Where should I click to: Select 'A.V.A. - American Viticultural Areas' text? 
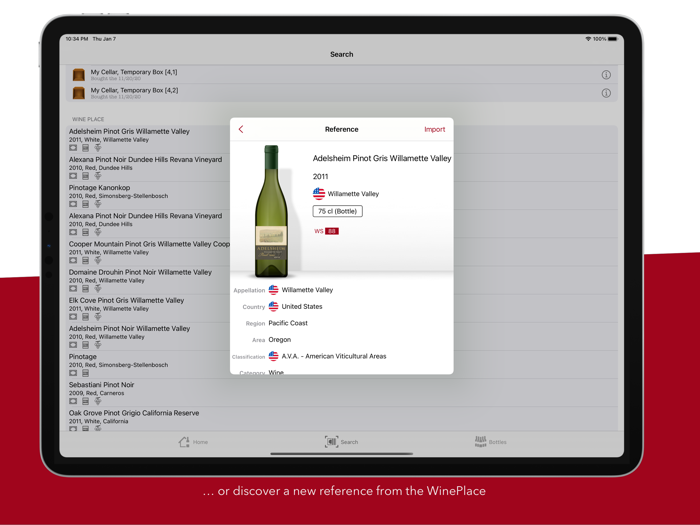(x=334, y=356)
